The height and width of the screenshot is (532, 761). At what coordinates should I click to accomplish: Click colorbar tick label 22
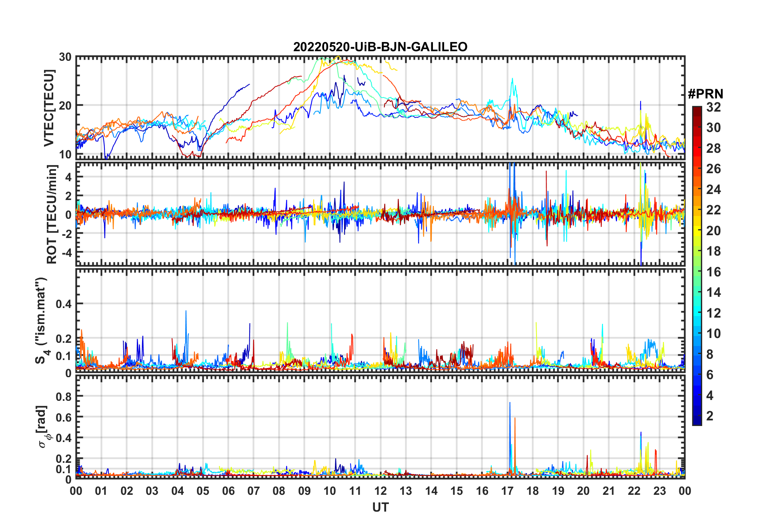tap(713, 210)
